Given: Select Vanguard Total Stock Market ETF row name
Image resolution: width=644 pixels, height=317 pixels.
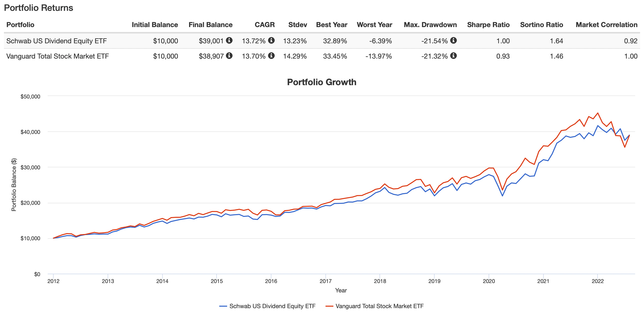Looking at the screenshot, I should tap(58, 56).
